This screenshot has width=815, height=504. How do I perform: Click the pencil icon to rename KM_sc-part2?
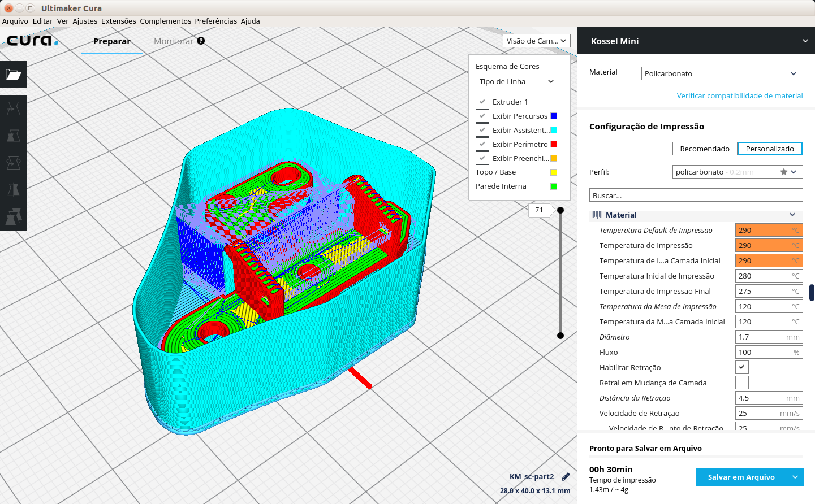coord(566,477)
